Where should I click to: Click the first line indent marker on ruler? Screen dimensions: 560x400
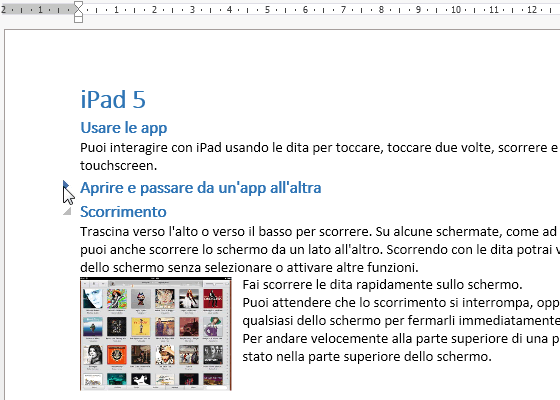pos(78,5)
